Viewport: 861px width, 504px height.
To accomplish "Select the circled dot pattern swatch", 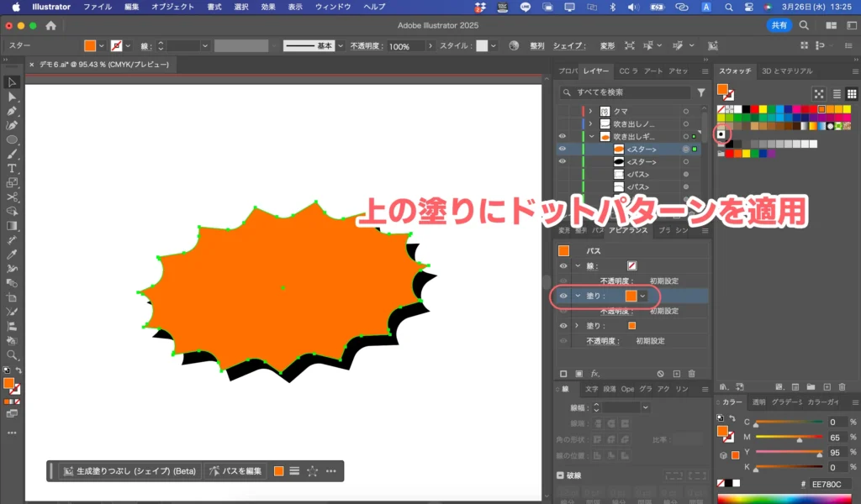I will [x=721, y=134].
